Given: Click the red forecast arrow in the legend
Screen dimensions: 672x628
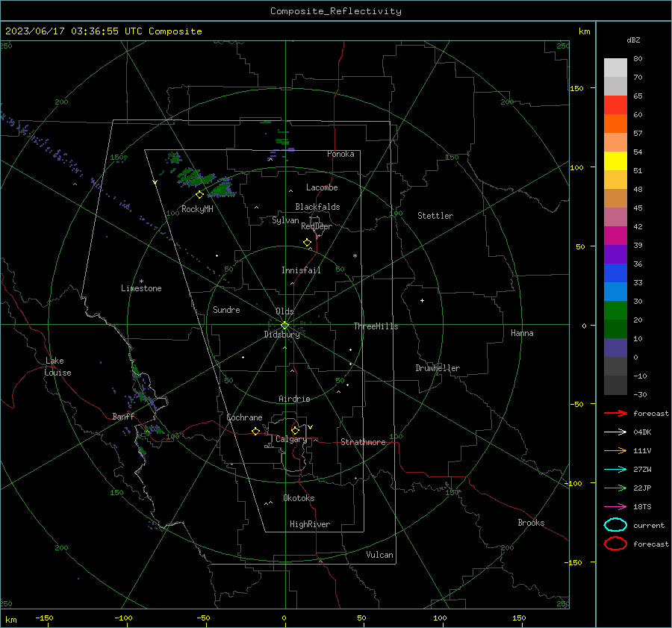Looking at the screenshot, I should pos(615,413).
